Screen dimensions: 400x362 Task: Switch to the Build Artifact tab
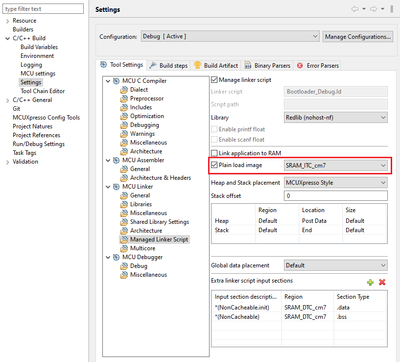tap(216, 65)
